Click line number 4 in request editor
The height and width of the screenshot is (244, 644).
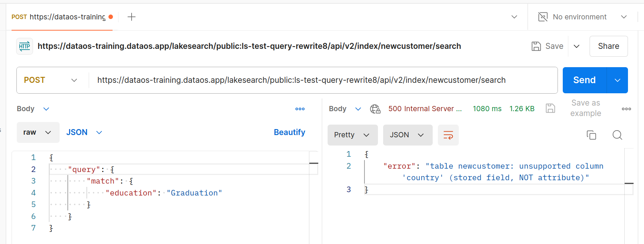coord(33,193)
